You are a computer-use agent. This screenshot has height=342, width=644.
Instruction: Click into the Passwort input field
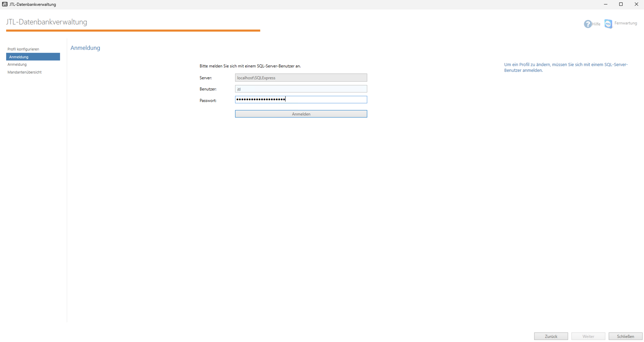pos(301,100)
